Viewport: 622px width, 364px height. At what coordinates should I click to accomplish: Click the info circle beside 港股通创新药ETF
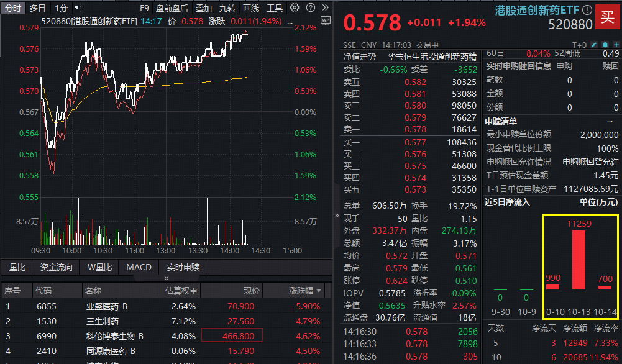(x=587, y=9)
